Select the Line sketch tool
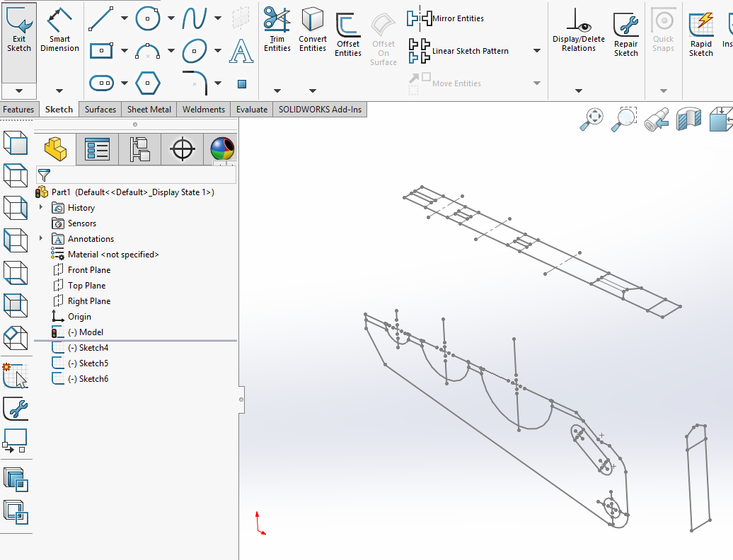The height and width of the screenshot is (560, 733). coord(101,18)
